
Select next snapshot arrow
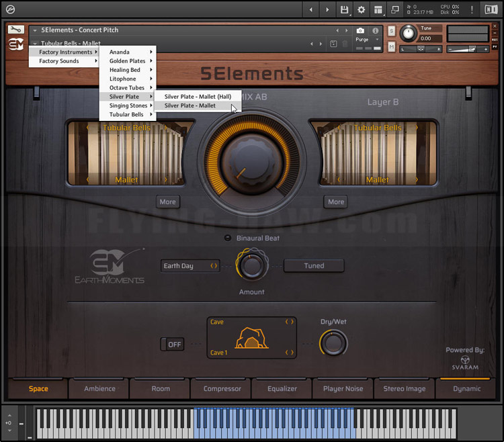pyautogui.click(x=321, y=44)
